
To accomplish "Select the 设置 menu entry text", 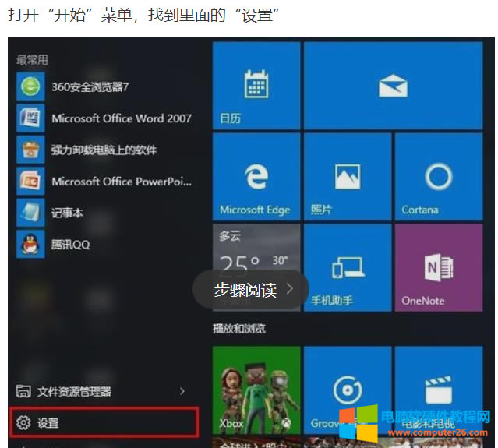I will click(x=48, y=423).
